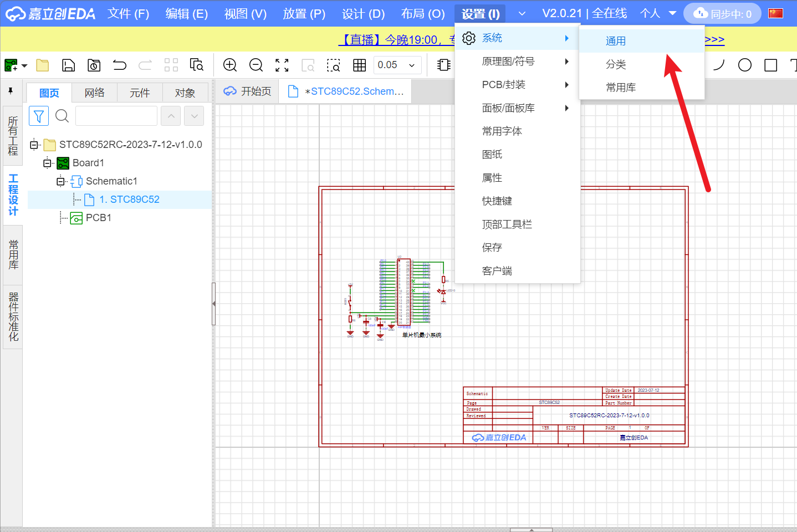Image resolution: width=797 pixels, height=532 pixels.
Task: Click the find and replace icon
Action: (197, 65)
